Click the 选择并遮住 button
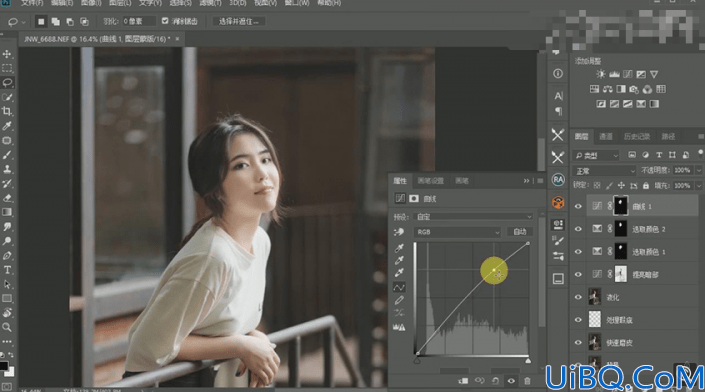Image resolution: width=705 pixels, height=392 pixels. tap(238, 21)
